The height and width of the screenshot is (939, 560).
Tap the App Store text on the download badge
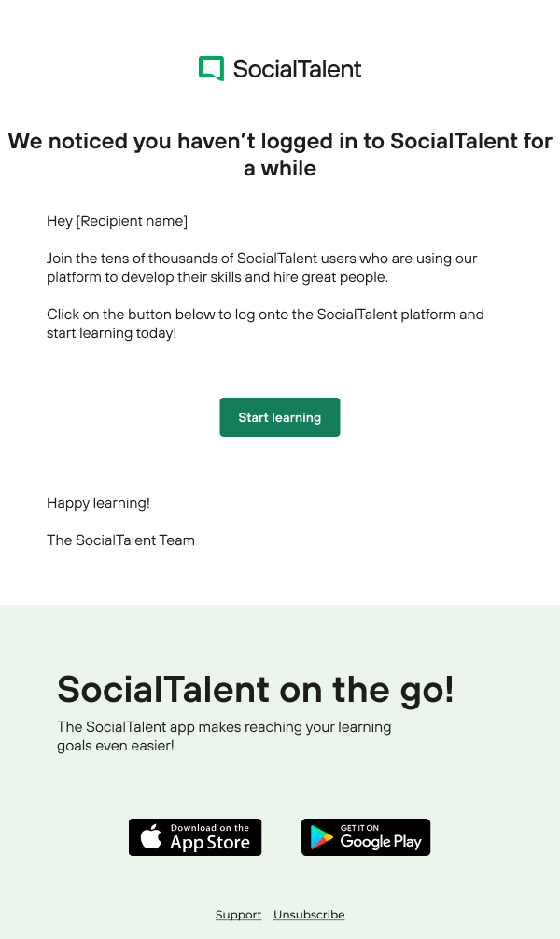coord(209,843)
